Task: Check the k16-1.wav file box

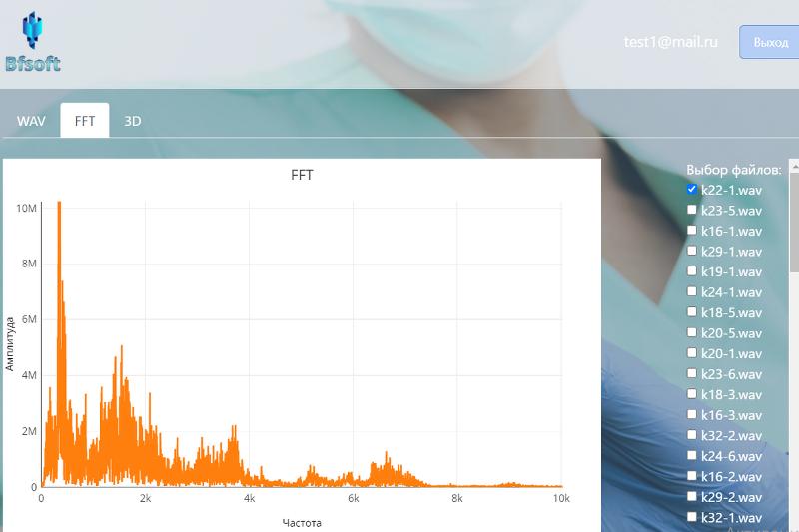Action: pos(692,231)
